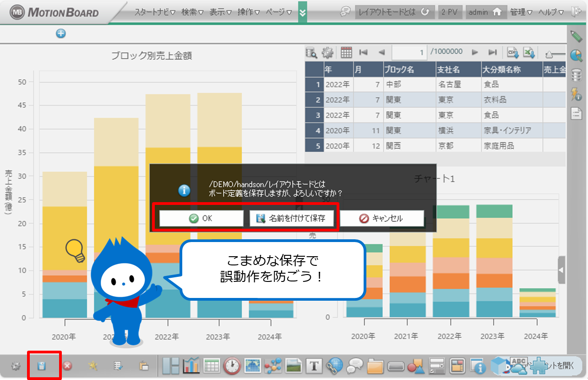This screenshot has width=588, height=380.
Task: Open the ヘルプ menu
Action: 550,12
